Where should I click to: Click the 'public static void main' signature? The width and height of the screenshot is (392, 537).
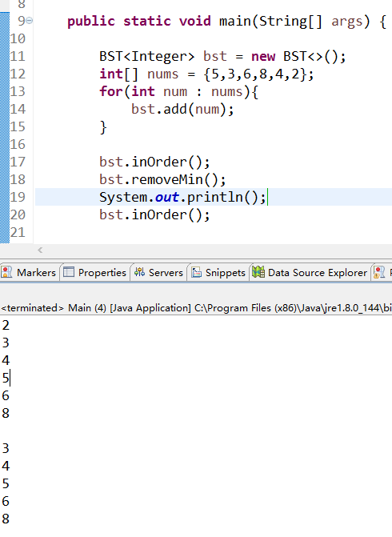coord(226,22)
